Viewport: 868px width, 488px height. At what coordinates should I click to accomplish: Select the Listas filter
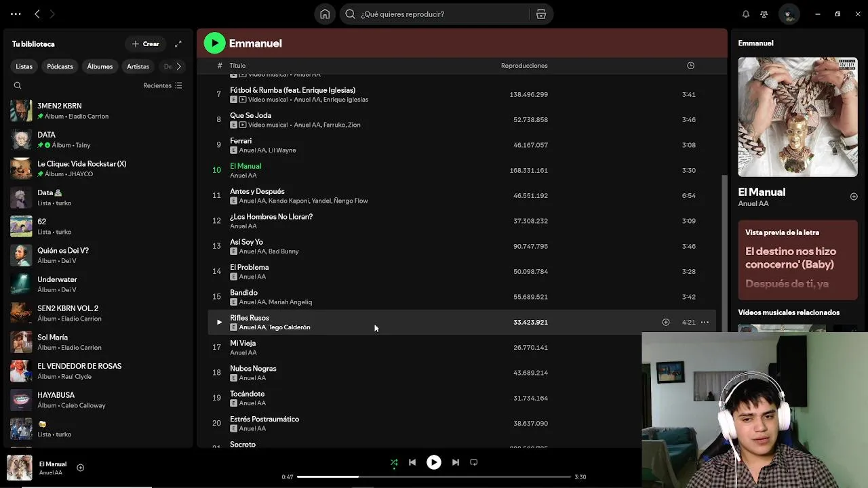(x=24, y=66)
